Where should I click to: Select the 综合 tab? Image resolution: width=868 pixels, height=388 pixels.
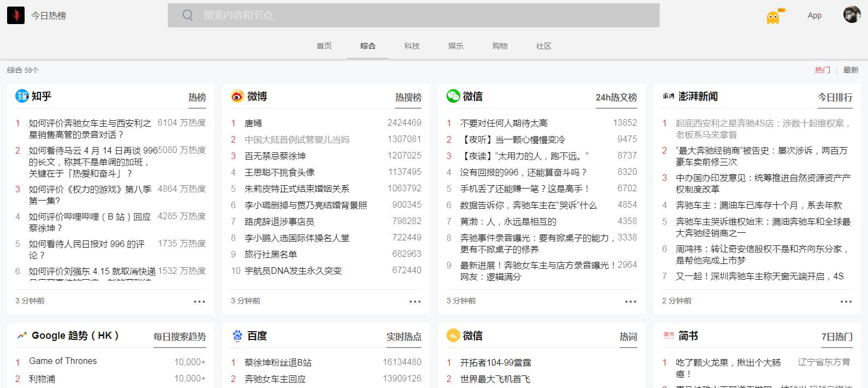tap(368, 46)
